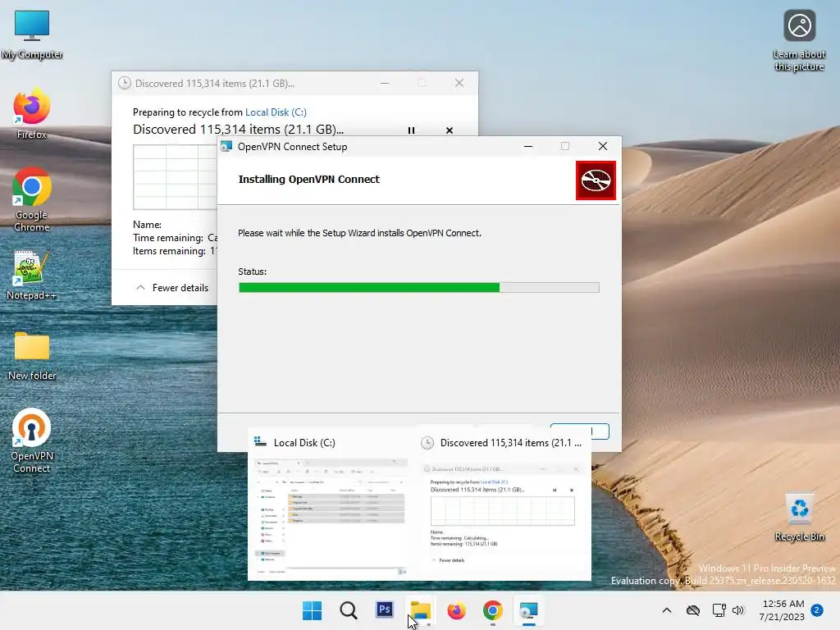The width and height of the screenshot is (840, 630).
Task: Click the Status label in the installer
Action: coord(253,272)
